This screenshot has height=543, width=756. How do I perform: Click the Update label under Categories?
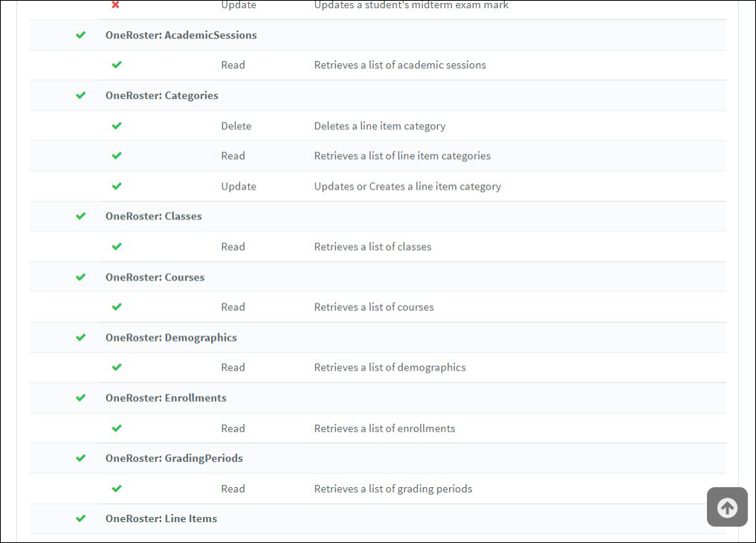(239, 186)
